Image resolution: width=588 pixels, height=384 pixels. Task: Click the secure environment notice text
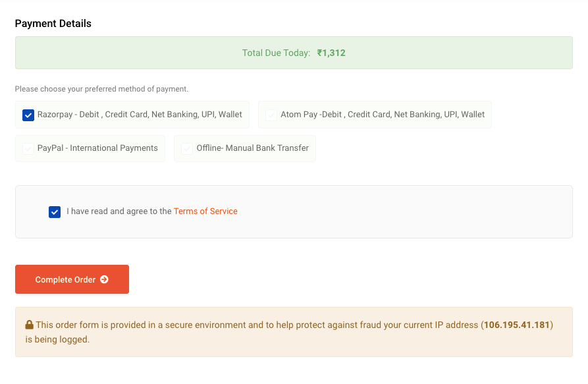point(257,325)
